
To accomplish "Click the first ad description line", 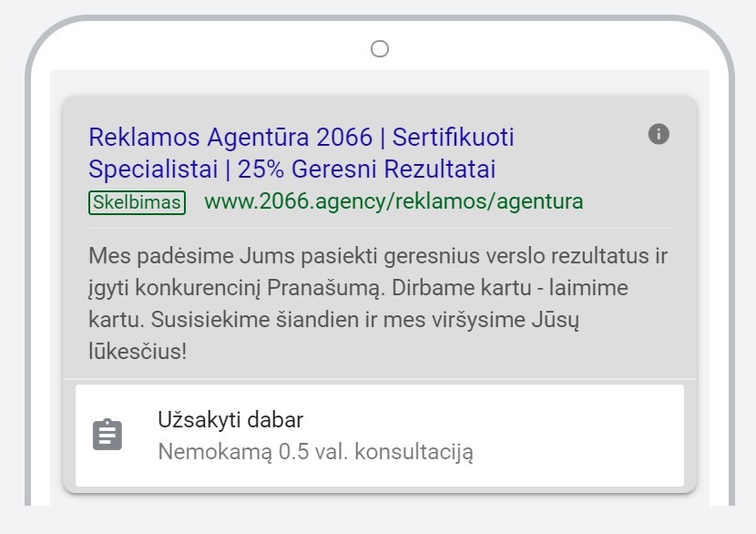I will coord(378,256).
